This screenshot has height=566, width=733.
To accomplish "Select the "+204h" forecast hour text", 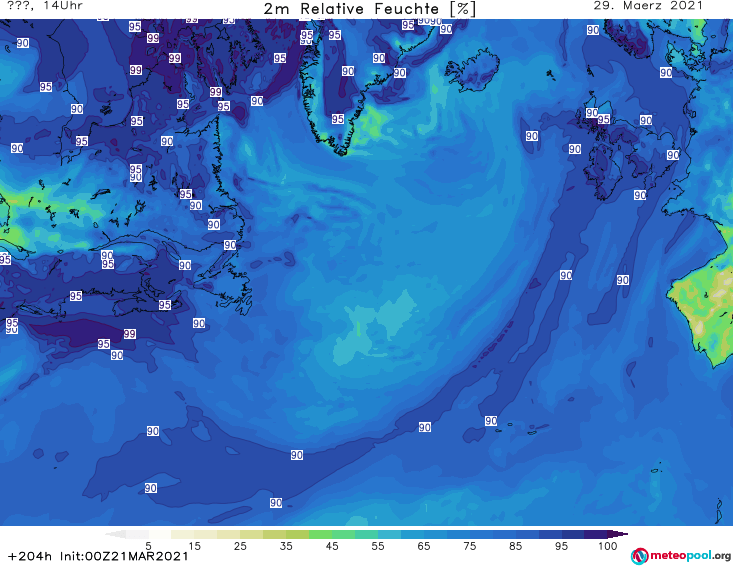I will [x=30, y=556].
